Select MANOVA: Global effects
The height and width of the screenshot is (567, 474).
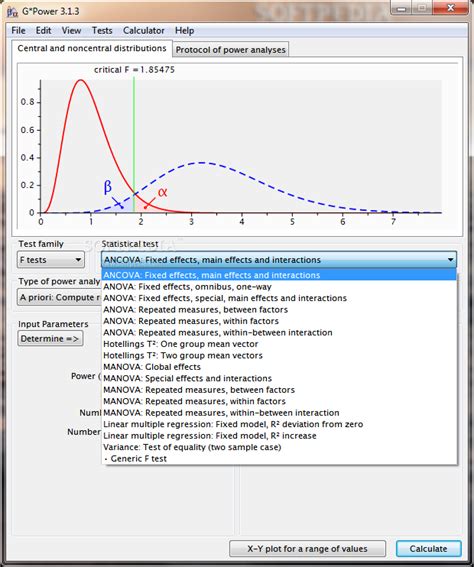(x=279, y=367)
